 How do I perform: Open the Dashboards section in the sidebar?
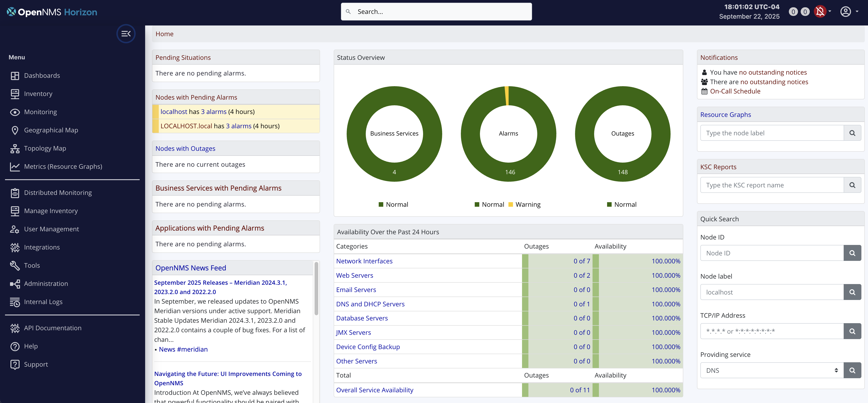pos(42,76)
